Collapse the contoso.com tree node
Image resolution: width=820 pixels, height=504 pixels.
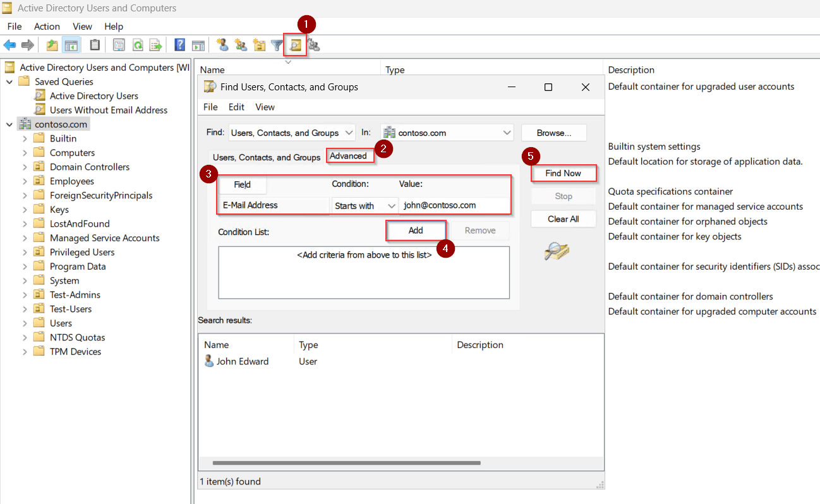[9, 124]
